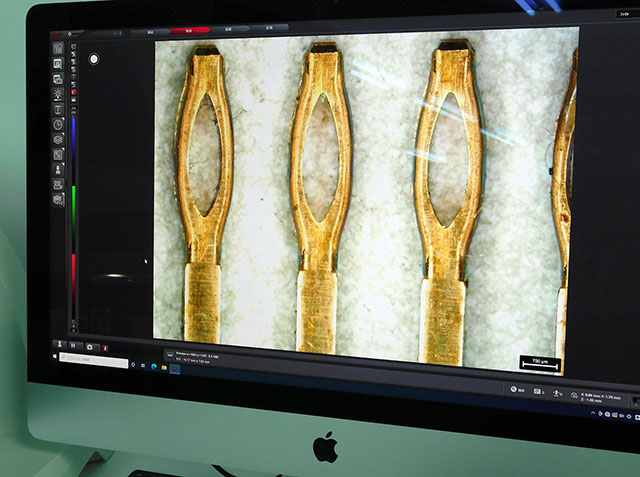
Task: Click the stamp icon at the bottom toolbar's left end
Action: (60, 344)
